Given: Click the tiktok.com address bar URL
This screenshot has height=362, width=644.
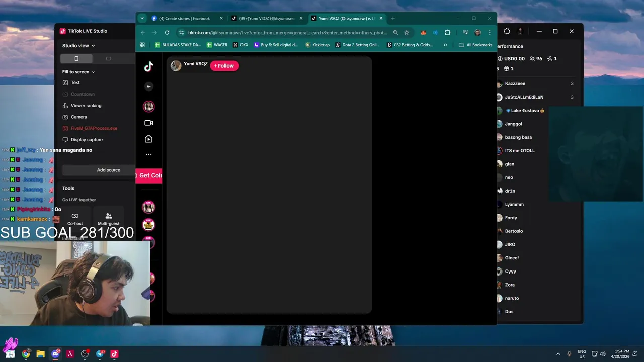Looking at the screenshot, I should 287,33.
